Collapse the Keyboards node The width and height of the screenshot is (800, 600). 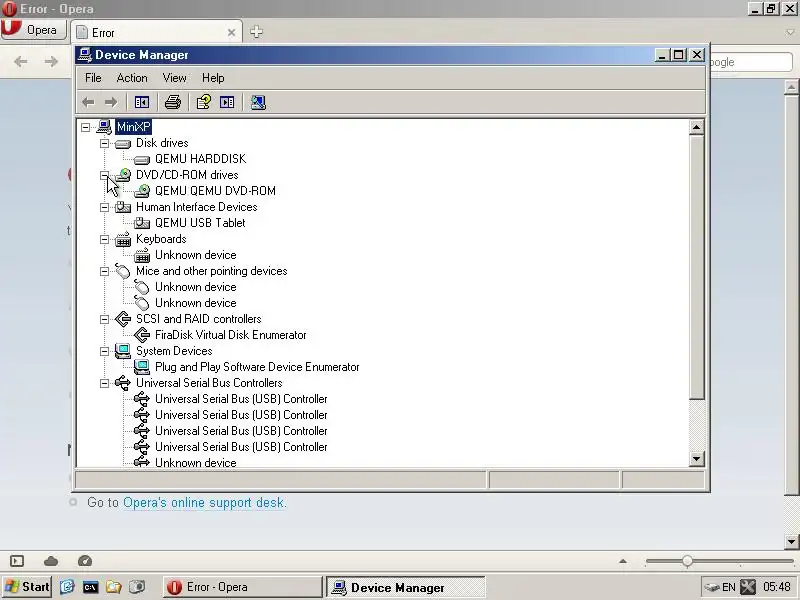tap(104, 239)
